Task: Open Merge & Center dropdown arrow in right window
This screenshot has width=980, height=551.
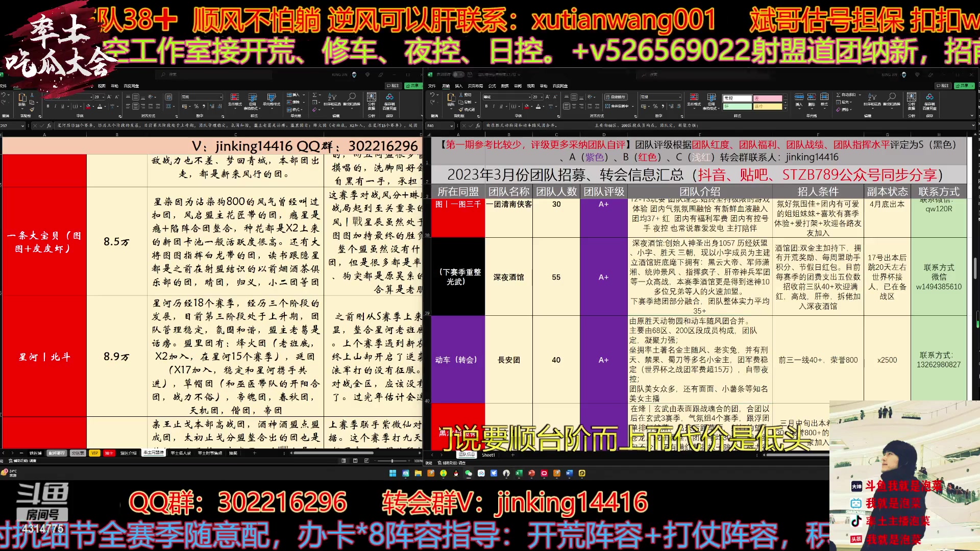Action: tap(633, 106)
